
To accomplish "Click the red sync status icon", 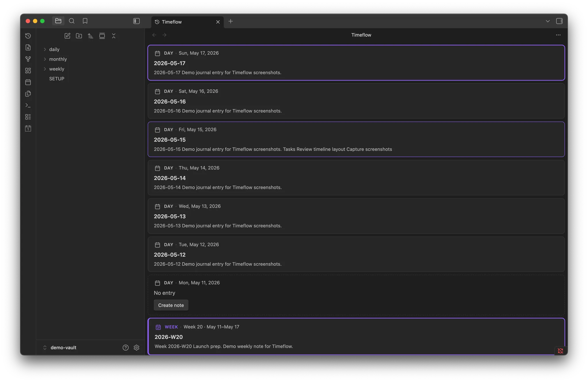I will pos(560,351).
